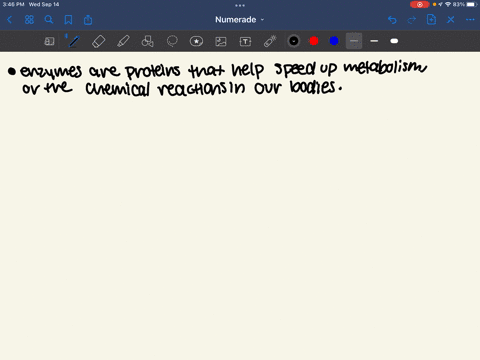The width and height of the screenshot is (480, 360).
Task: Select the Lasso tool
Action: point(172,41)
